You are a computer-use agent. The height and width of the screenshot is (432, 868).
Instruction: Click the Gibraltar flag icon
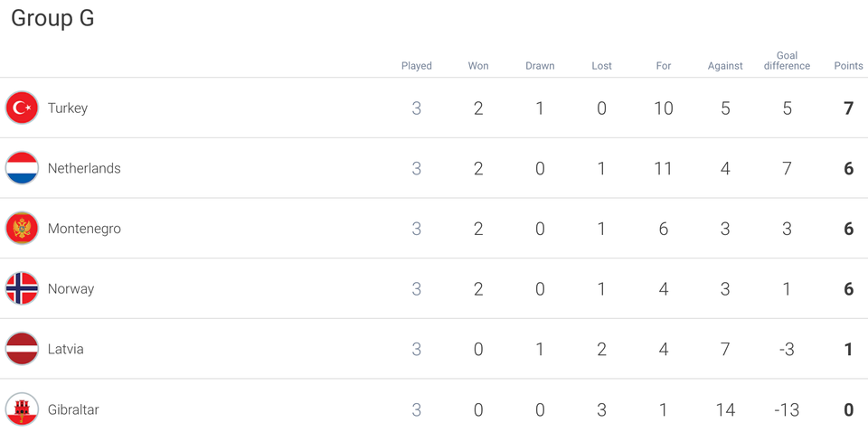coord(22,409)
